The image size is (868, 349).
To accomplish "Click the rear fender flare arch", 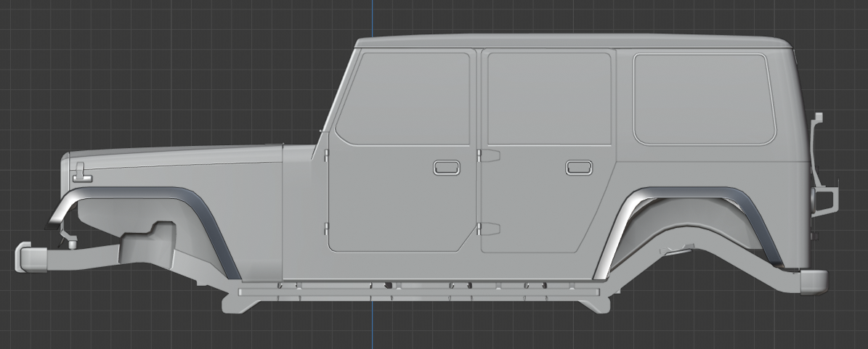I will pyautogui.click(x=688, y=194).
